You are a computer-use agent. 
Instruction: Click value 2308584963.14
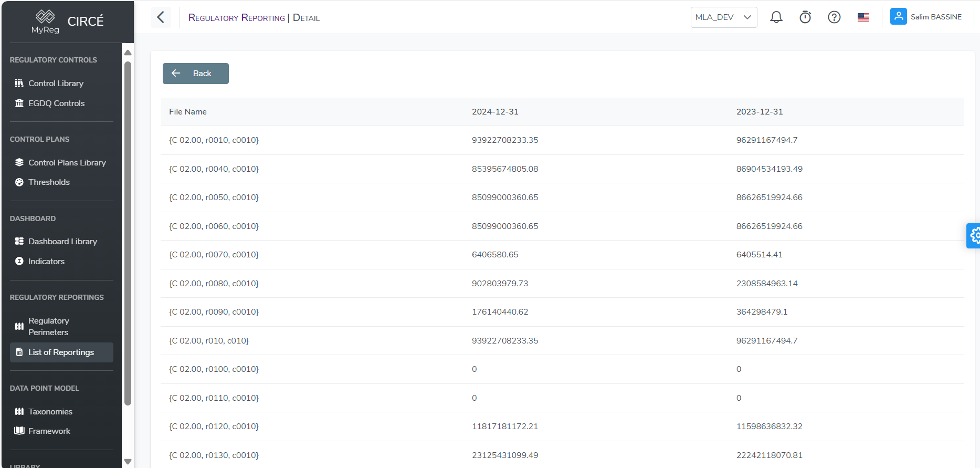(767, 284)
